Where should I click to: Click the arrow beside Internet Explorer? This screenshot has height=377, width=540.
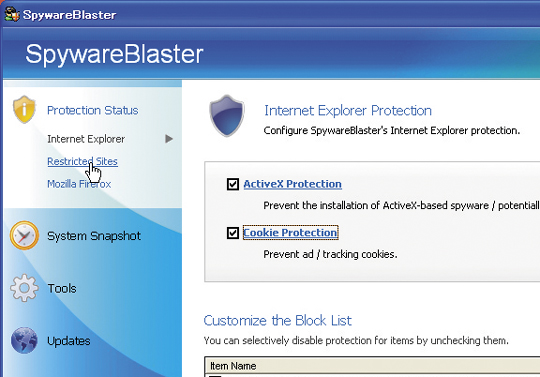coord(169,139)
